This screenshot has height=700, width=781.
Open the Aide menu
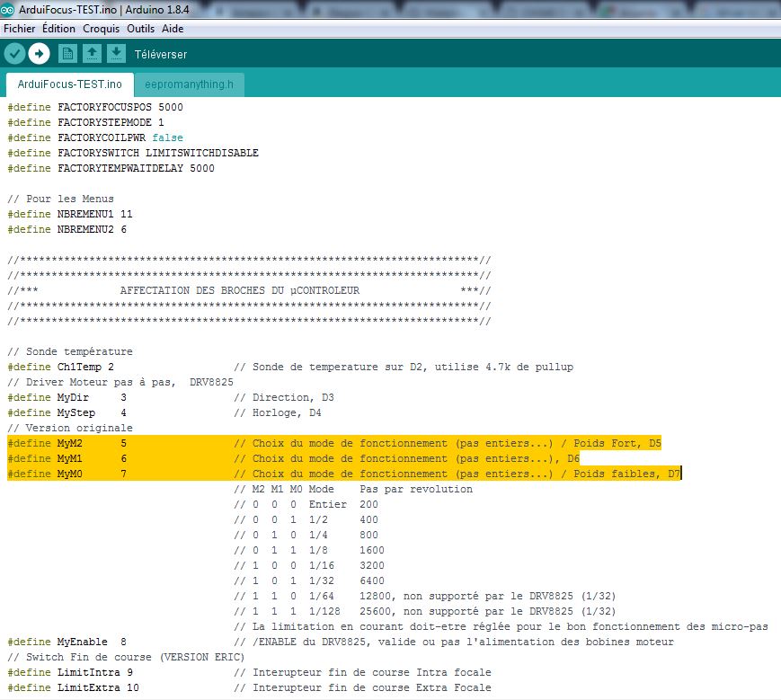(x=173, y=29)
